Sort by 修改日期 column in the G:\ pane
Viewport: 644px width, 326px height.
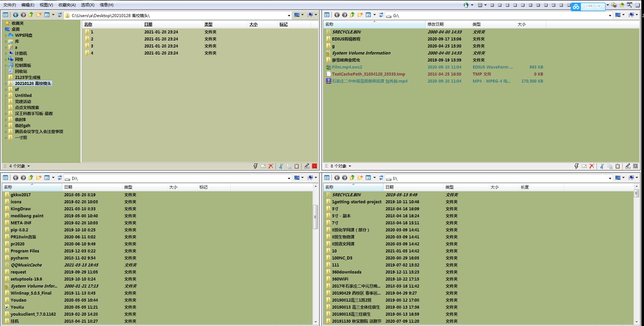pos(436,24)
